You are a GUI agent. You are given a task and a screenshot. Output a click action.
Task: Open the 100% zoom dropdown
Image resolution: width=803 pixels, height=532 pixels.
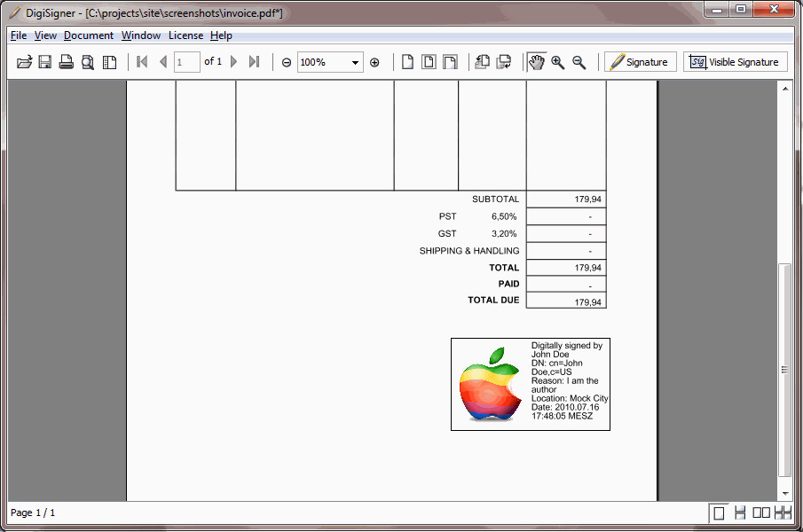(355, 62)
